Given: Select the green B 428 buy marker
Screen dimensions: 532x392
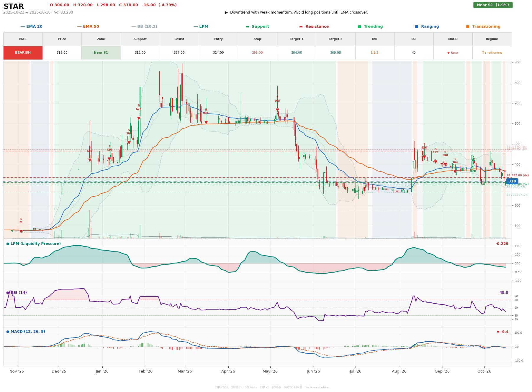Looking at the screenshot, I should (x=473, y=159).
